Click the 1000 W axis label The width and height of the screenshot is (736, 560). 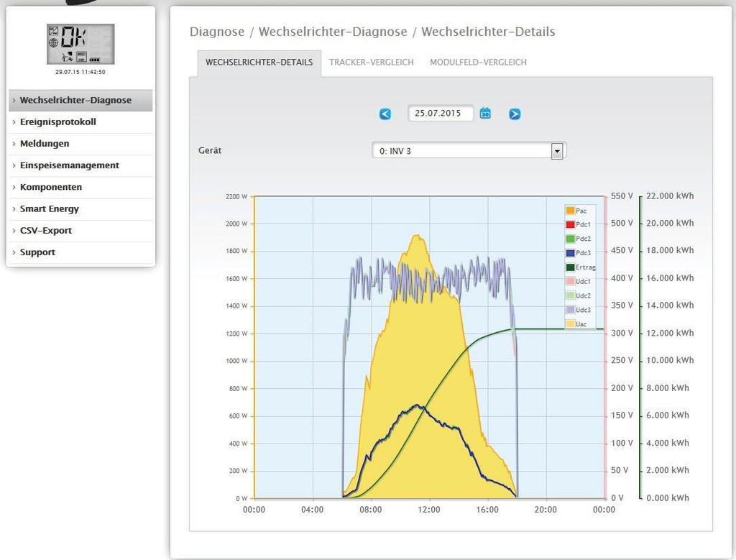click(x=236, y=361)
